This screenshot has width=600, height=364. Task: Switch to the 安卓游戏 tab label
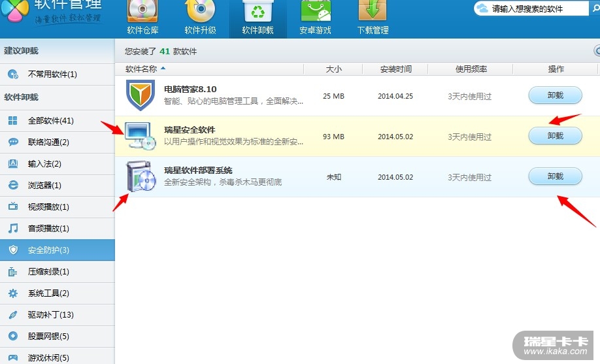pos(315,30)
